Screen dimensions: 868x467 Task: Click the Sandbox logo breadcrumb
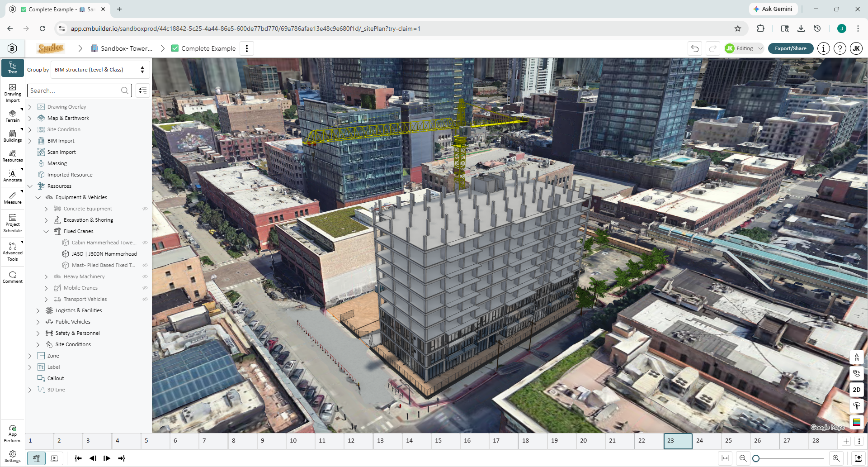click(51, 48)
